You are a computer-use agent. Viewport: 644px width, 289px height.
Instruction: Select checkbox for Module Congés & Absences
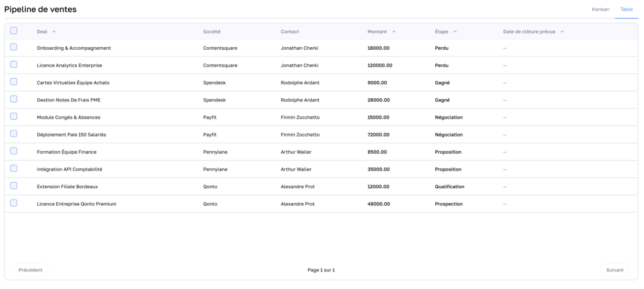tap(14, 116)
